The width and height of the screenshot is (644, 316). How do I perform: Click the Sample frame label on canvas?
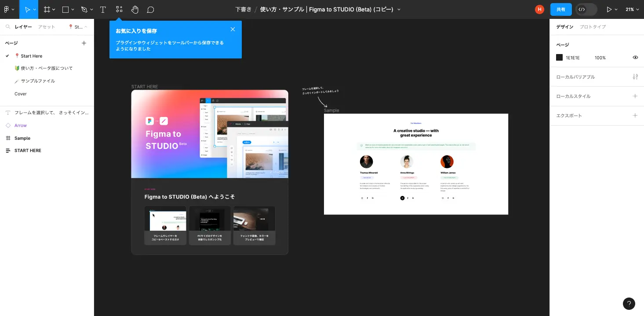331,110
